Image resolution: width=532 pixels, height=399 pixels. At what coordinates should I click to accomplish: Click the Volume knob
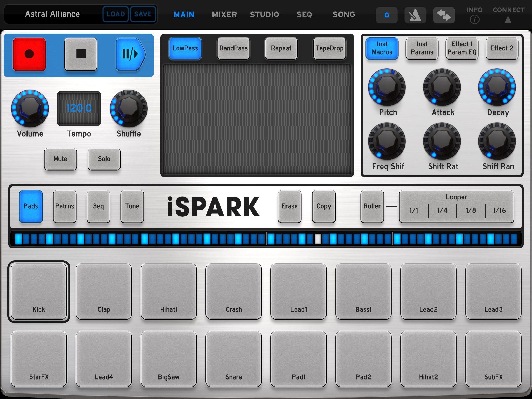pyautogui.click(x=30, y=109)
